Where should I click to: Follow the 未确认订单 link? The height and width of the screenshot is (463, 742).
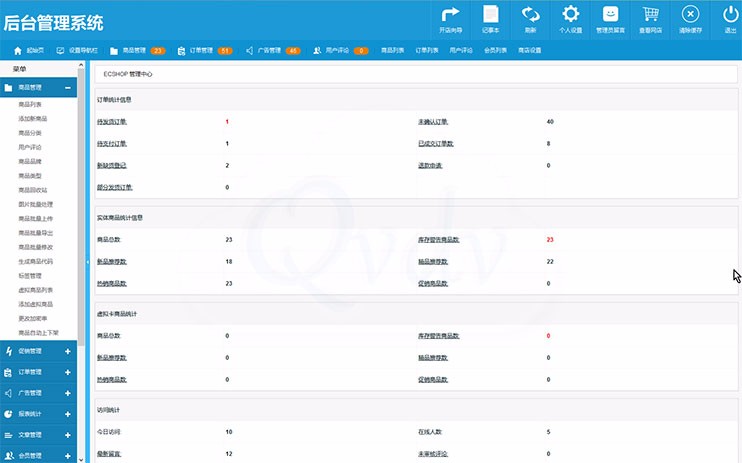433,122
